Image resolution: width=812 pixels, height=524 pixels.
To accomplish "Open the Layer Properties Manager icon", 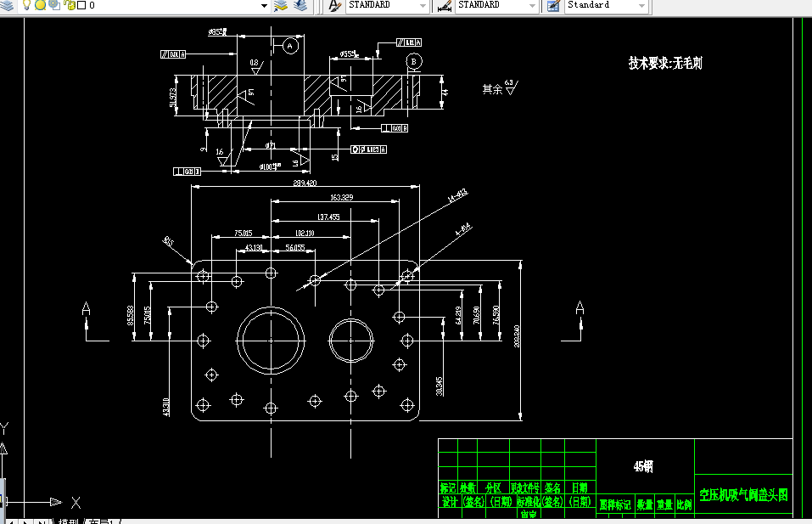I will coord(8,6).
